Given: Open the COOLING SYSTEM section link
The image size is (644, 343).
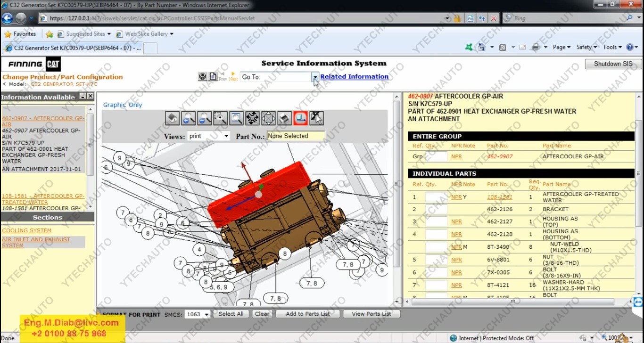Looking at the screenshot, I should (x=26, y=230).
